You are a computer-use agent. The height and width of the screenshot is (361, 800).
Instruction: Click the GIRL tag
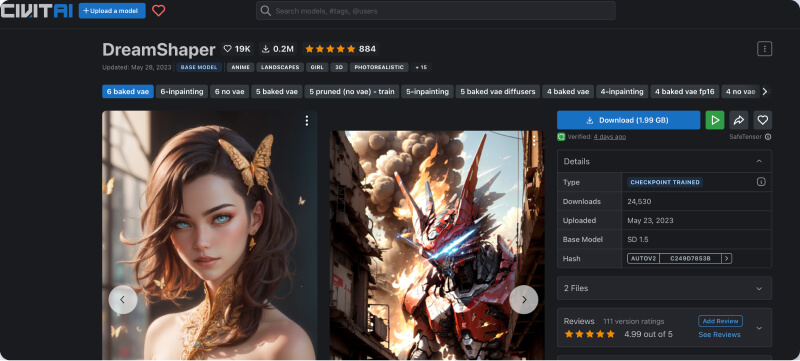pyautogui.click(x=317, y=67)
